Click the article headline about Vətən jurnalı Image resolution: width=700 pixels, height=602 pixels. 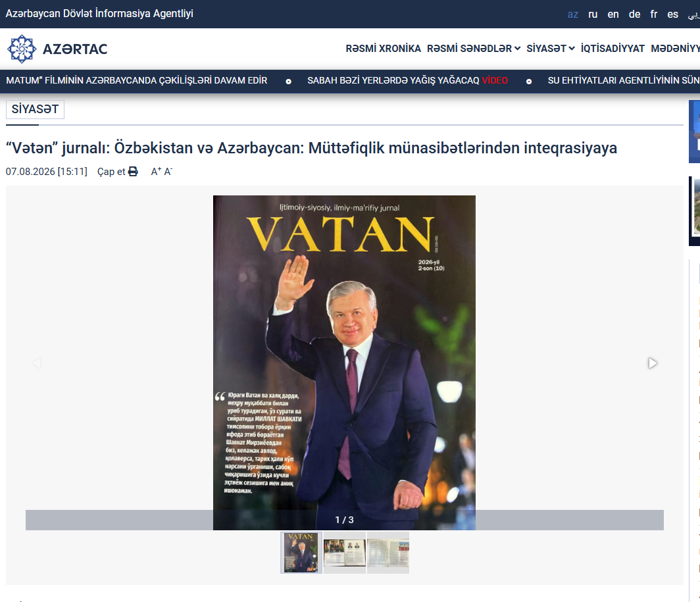coord(311,148)
